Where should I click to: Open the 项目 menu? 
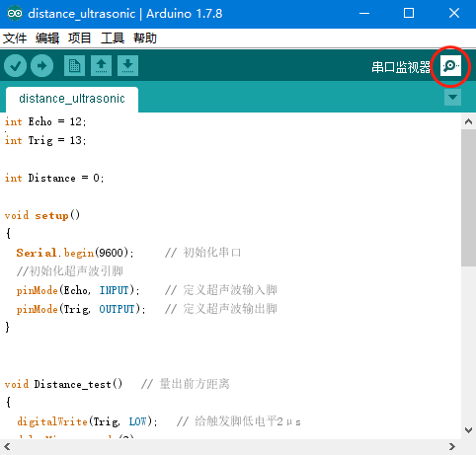pos(79,38)
